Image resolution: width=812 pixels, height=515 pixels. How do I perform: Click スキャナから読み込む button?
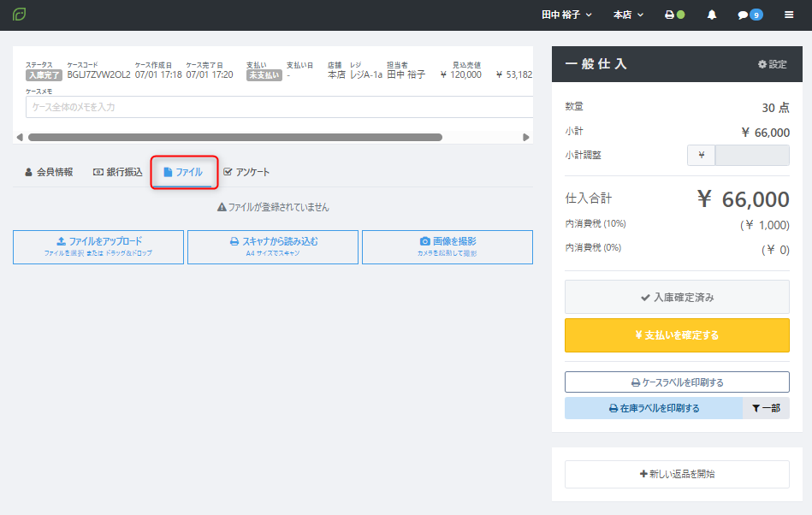pos(273,247)
